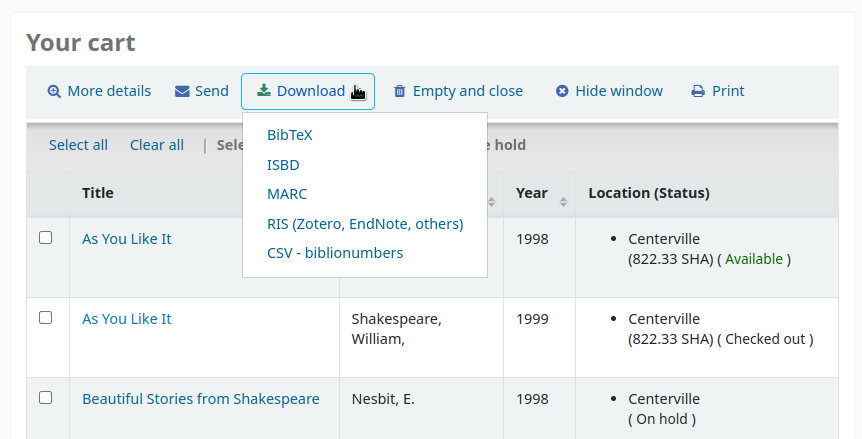Click the Hide window circle-x icon

(562, 91)
